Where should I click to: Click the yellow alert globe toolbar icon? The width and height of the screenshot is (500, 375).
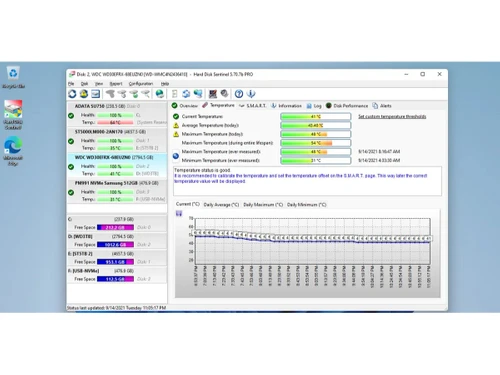pos(84,94)
